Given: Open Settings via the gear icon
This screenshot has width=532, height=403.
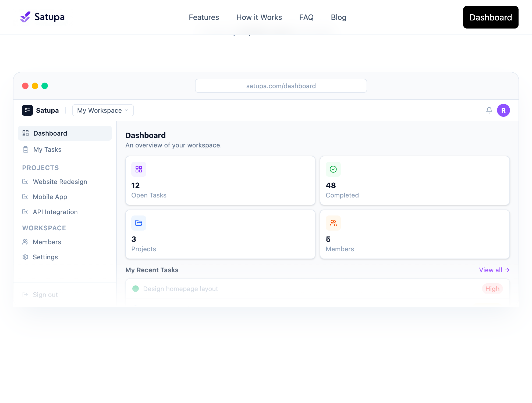Looking at the screenshot, I should [25, 257].
